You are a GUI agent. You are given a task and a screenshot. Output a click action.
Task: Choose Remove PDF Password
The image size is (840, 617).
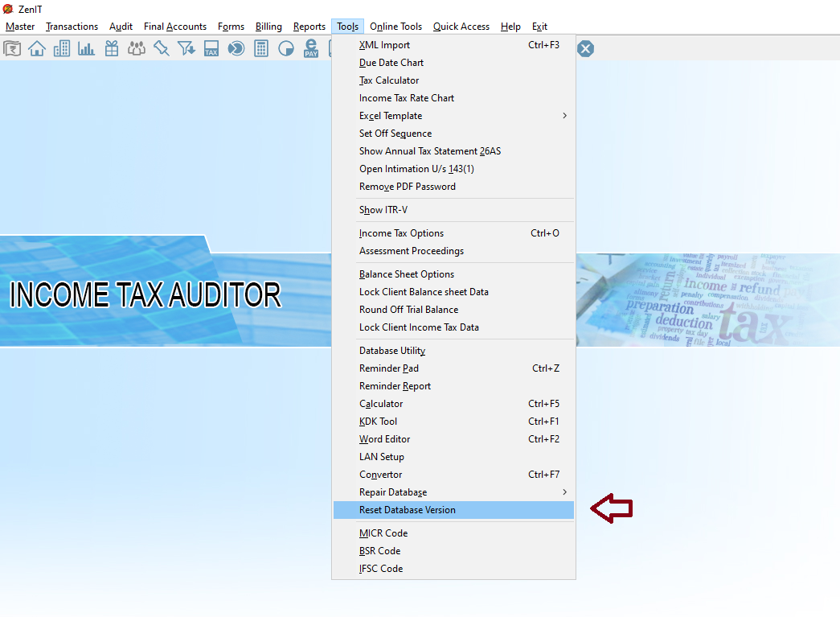pos(453,187)
